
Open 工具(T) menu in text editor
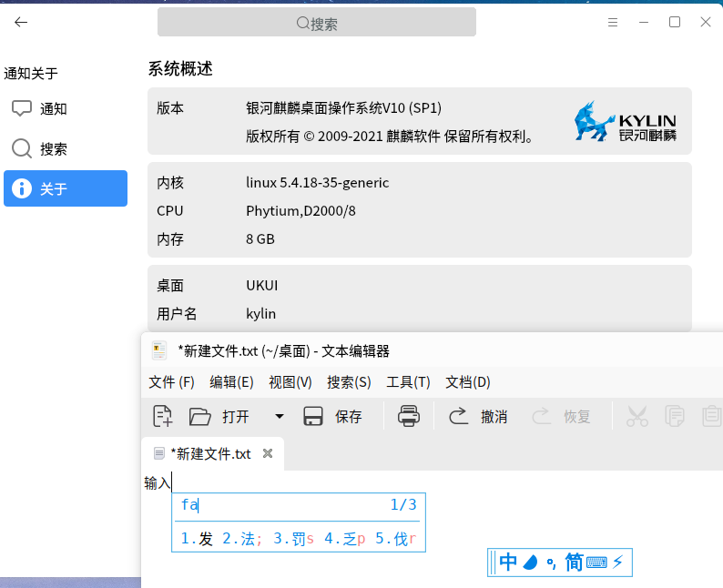click(408, 382)
